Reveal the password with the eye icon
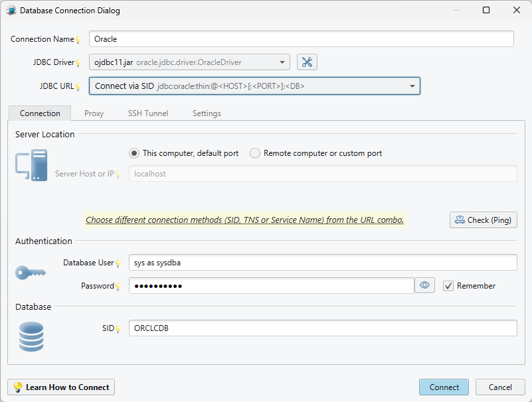 coord(424,285)
